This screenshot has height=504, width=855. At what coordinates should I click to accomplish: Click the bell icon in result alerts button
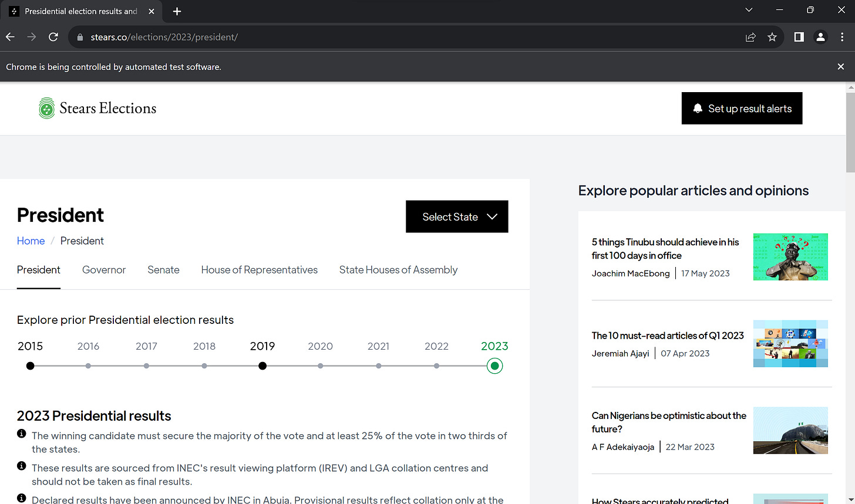tap(698, 109)
